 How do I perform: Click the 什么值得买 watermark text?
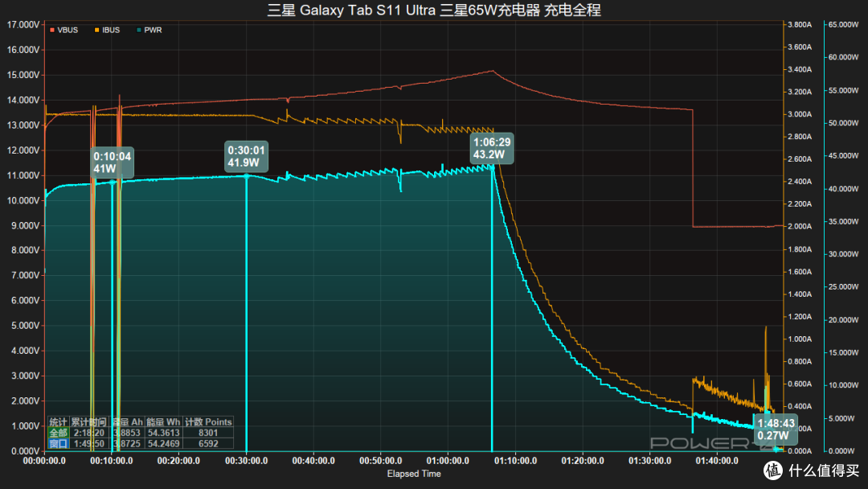point(824,471)
